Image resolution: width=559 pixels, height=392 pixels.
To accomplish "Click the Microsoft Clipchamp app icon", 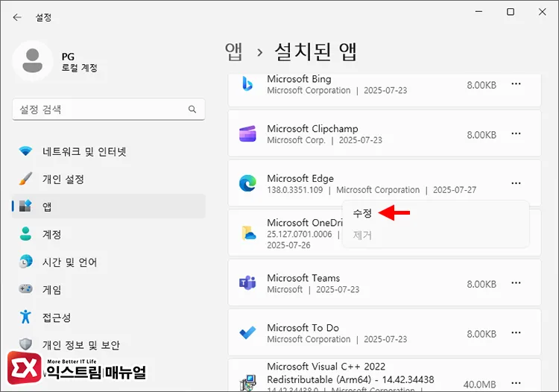I will 247,134.
